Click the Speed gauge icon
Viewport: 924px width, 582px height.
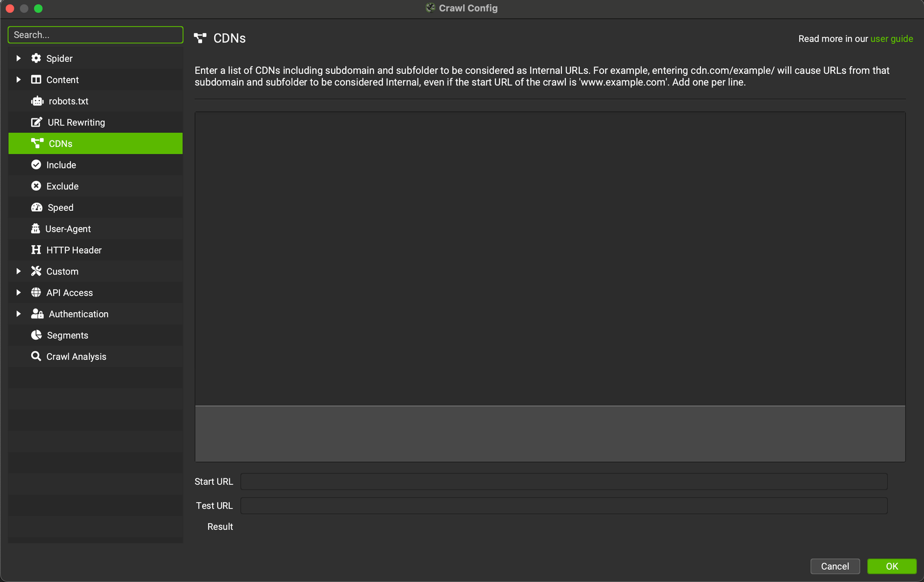click(x=36, y=207)
